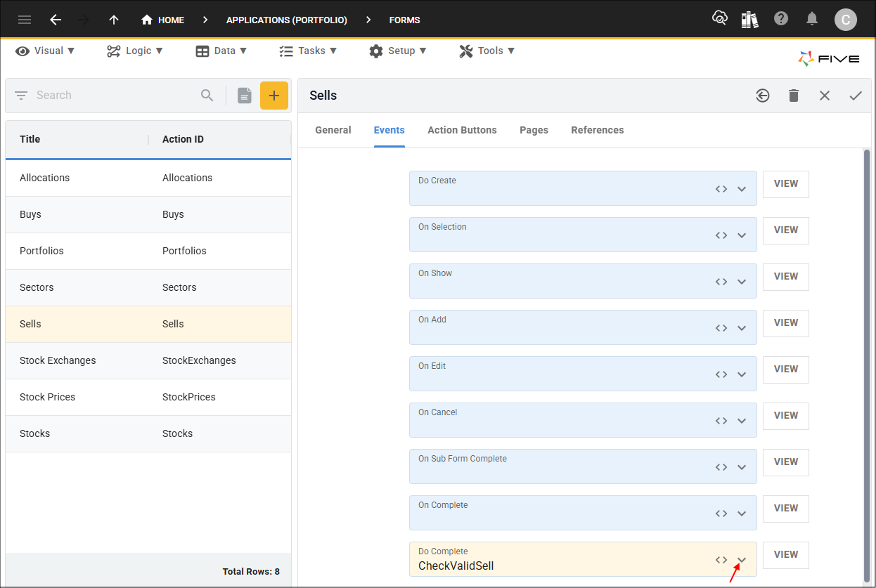Open code editor for On Complete
This screenshot has height=588, width=876.
[721, 514]
